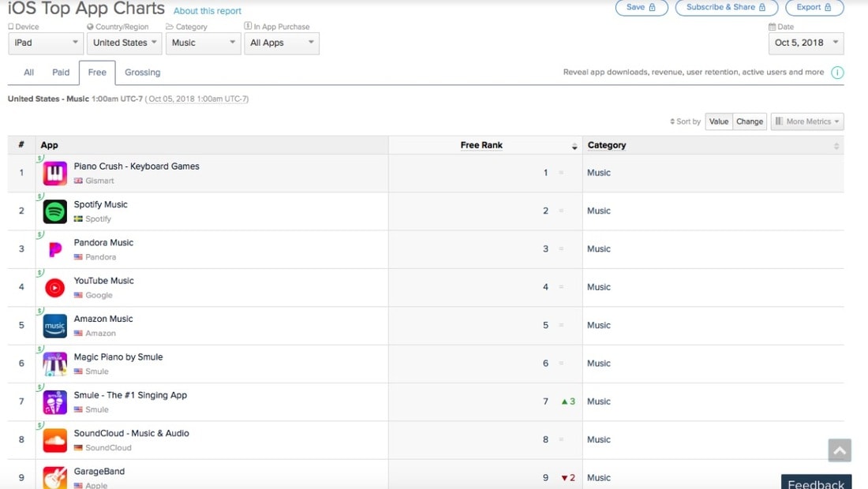Click the Subscribe & Share button
Viewport: 868px width, 489px height.
[726, 7]
